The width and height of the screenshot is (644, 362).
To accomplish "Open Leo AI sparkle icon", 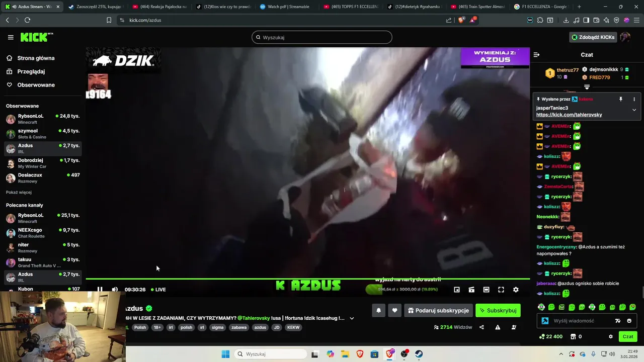I will tap(606, 20).
